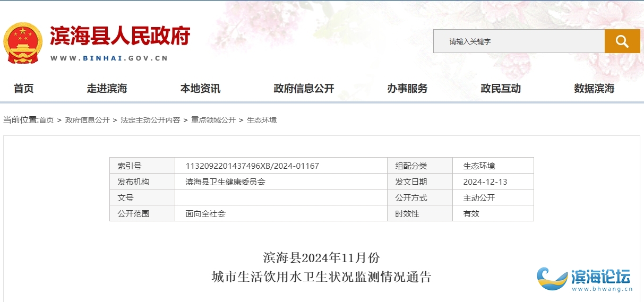The height and width of the screenshot is (302, 644).
Task: Click the title line 城市生活饮用水卫生状况监测情况通告
Action: coord(322,277)
